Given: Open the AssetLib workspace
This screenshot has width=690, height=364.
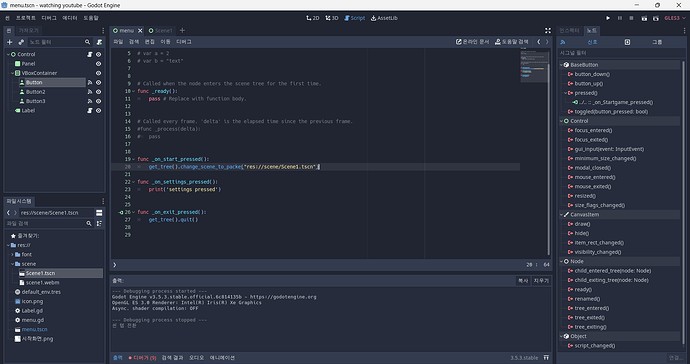Looking at the screenshot, I should click(384, 18).
